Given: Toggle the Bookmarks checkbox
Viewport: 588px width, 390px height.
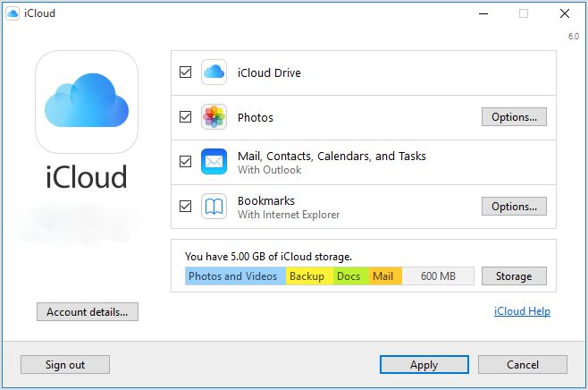Looking at the screenshot, I should pos(186,207).
